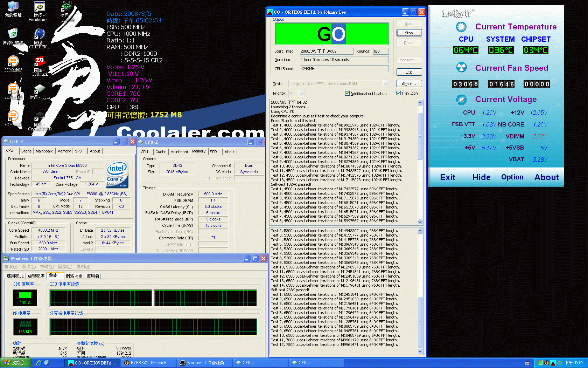Open Memory tab in left CPU-Z window
588x368 pixels.
point(64,151)
